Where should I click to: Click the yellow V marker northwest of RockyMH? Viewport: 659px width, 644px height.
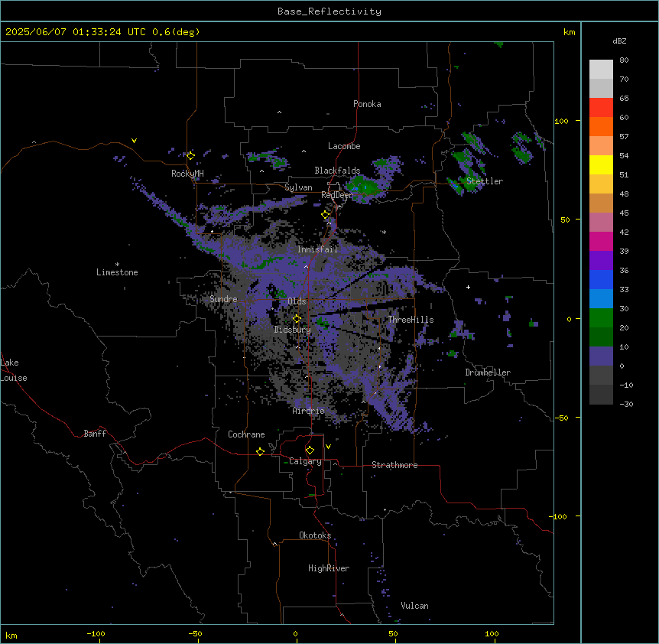pos(134,141)
